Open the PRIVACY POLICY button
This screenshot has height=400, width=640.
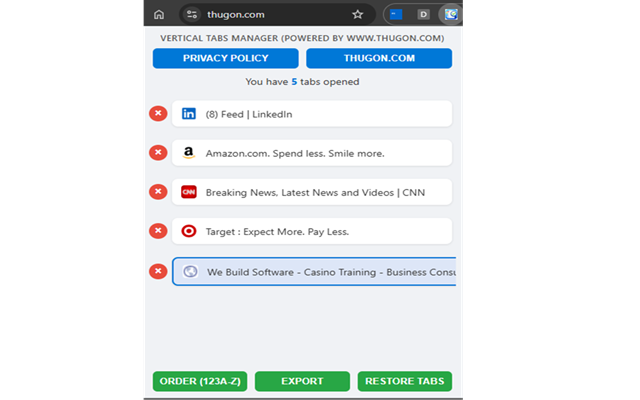tap(226, 58)
